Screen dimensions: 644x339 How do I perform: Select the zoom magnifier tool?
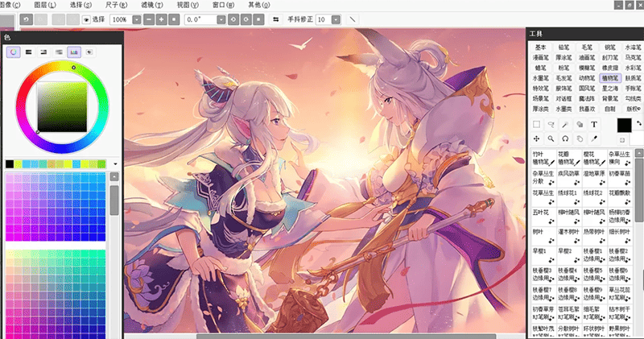pos(551,138)
